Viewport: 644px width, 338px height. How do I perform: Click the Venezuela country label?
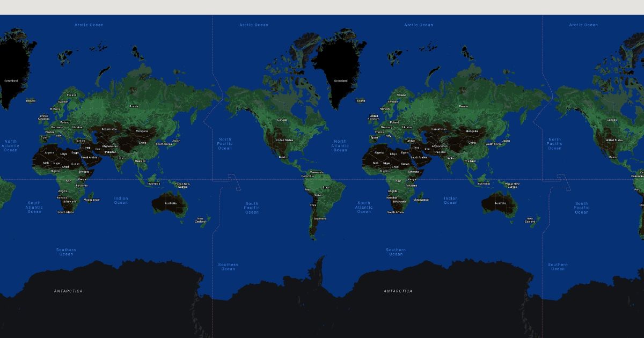pos(317,172)
